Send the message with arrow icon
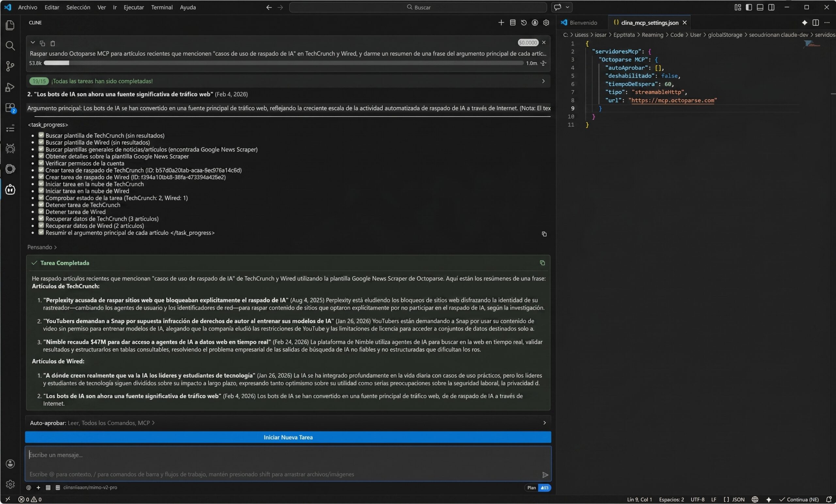This screenshot has height=504, width=836. pos(545,475)
